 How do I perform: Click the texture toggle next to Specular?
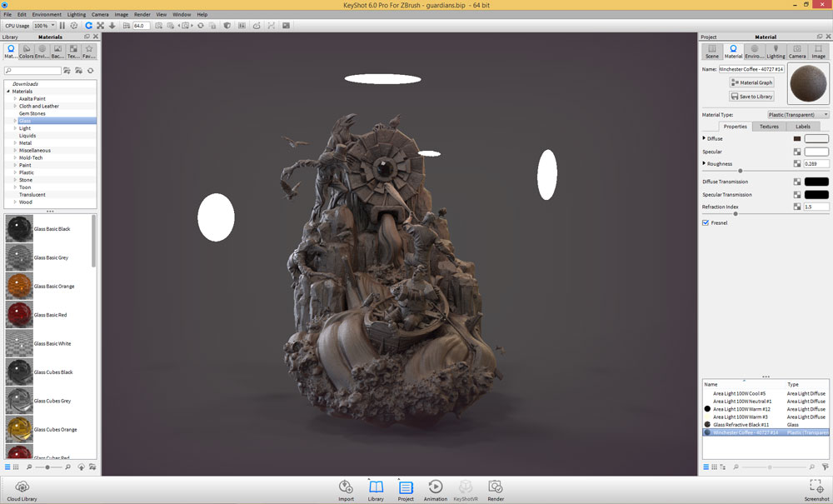tap(797, 152)
